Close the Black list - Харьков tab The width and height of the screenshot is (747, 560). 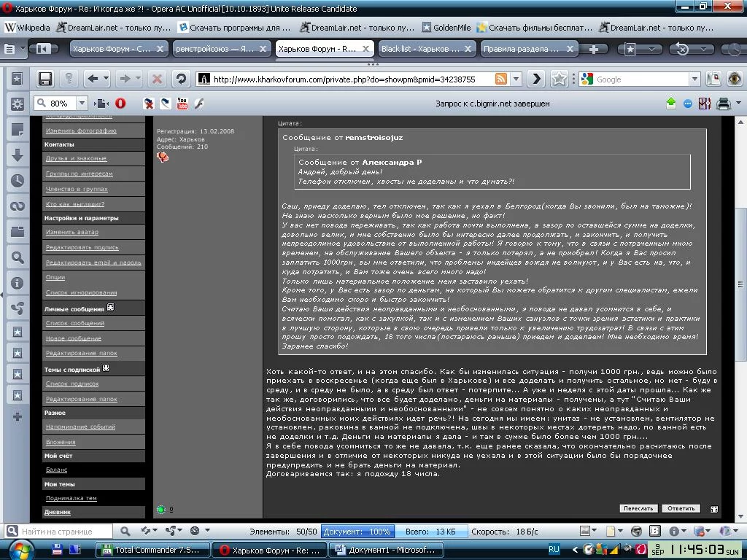coord(468,49)
